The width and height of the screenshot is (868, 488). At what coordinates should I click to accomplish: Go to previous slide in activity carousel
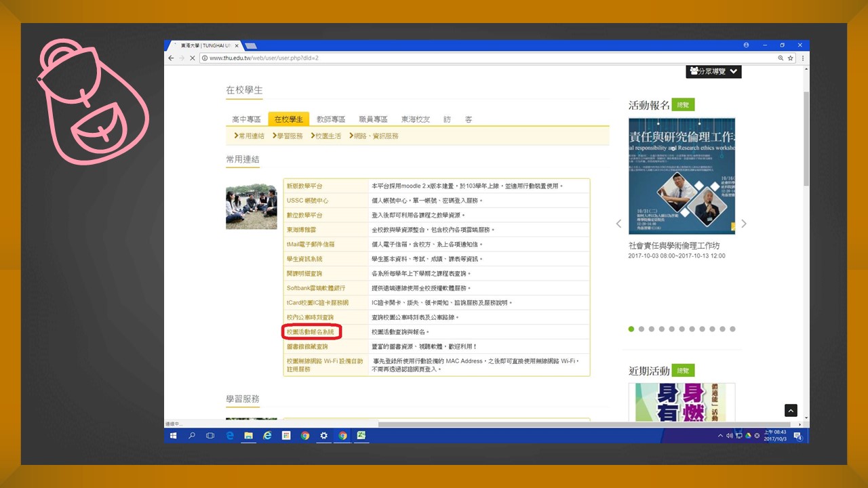click(618, 224)
